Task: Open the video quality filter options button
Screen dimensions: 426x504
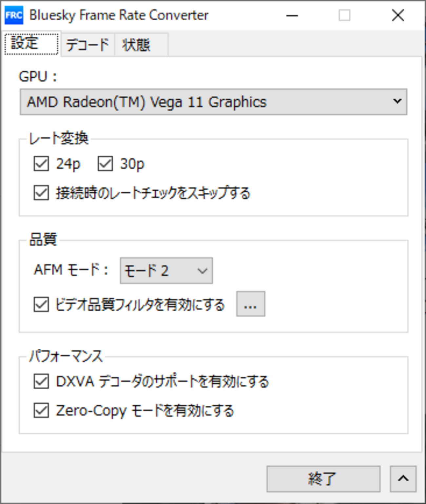Action: point(250,304)
